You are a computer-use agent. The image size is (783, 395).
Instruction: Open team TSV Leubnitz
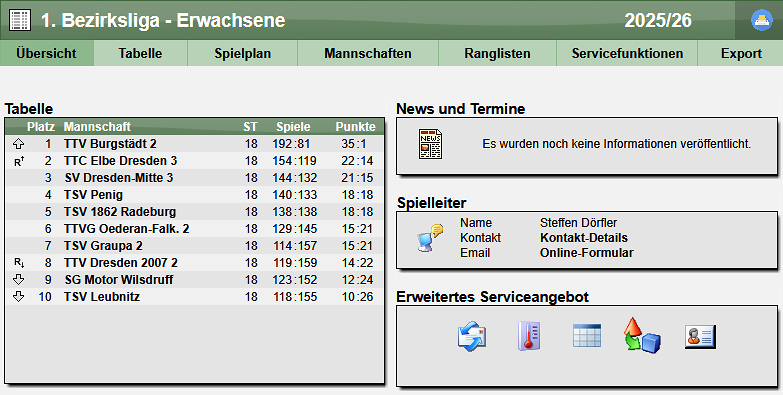click(102, 297)
